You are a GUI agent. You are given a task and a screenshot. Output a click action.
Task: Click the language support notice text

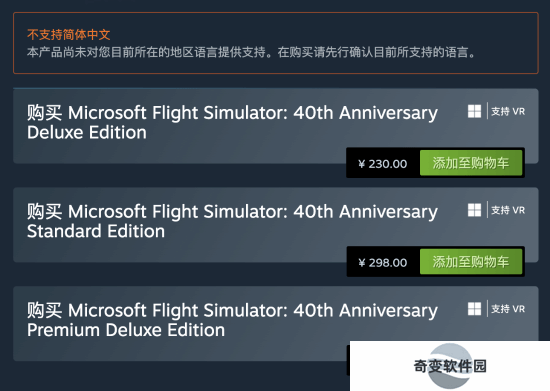tap(251, 52)
